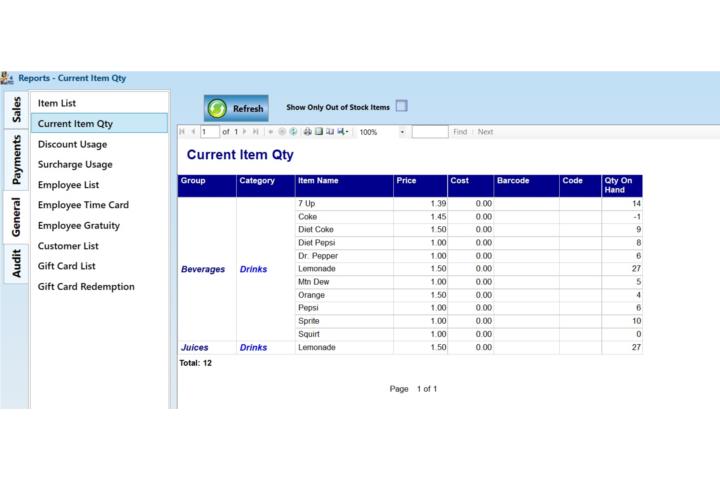This screenshot has width=720, height=480.
Task: Click the Price column header
Action: pyautogui.click(x=421, y=186)
